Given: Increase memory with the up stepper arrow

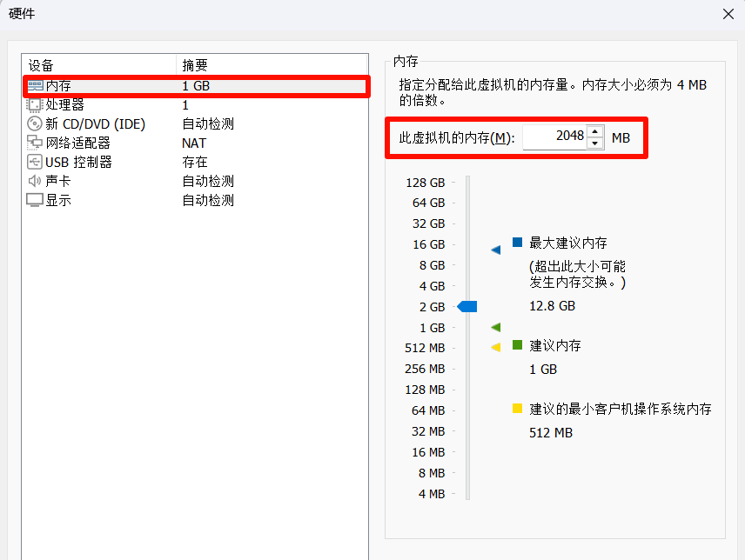Looking at the screenshot, I should pyautogui.click(x=594, y=131).
